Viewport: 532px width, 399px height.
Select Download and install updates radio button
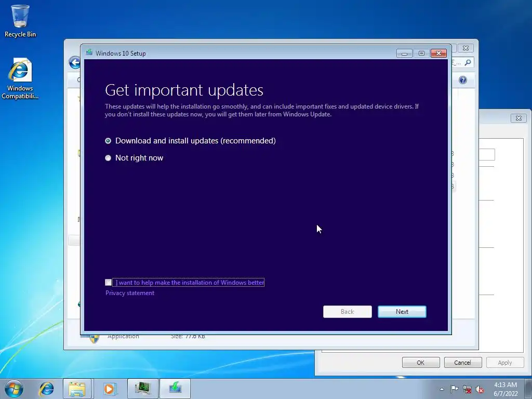click(x=108, y=141)
